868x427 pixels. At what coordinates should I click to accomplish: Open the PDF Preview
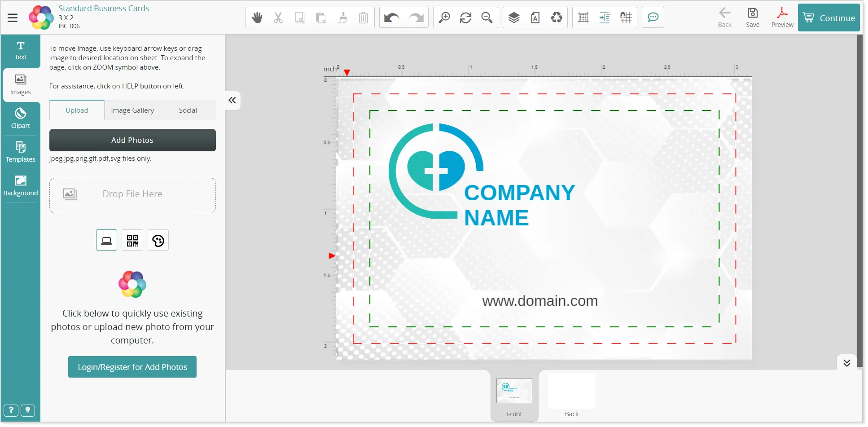point(782,18)
